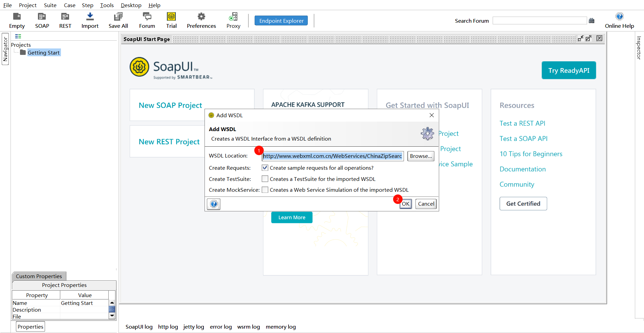644x333 pixels.
Task: Click the SOAP project toolbar icon
Action: tap(42, 21)
